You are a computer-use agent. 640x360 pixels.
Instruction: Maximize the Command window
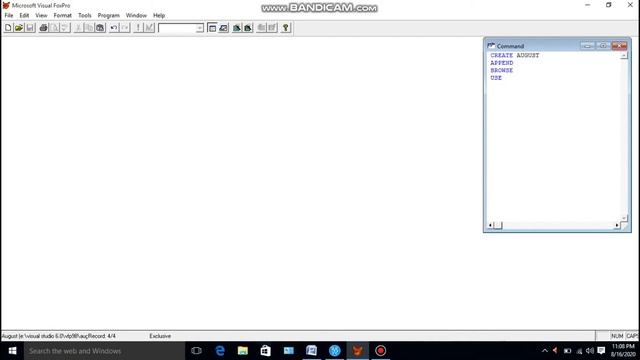pyautogui.click(x=603, y=46)
